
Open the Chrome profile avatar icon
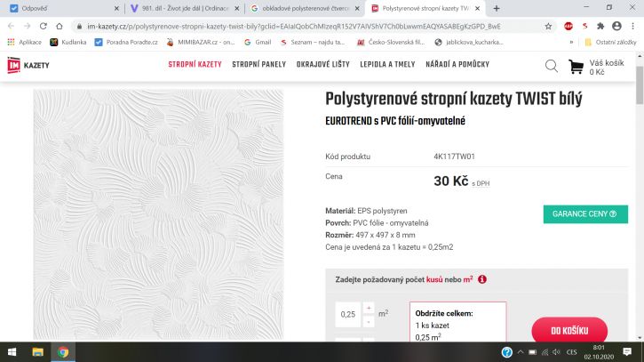pos(616,26)
